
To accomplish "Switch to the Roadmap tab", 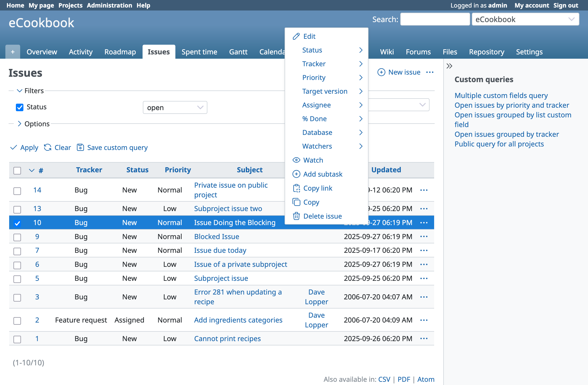I will click(x=120, y=52).
